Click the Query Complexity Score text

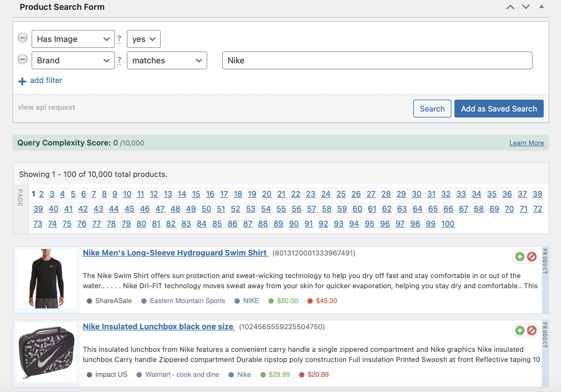pyautogui.click(x=81, y=143)
